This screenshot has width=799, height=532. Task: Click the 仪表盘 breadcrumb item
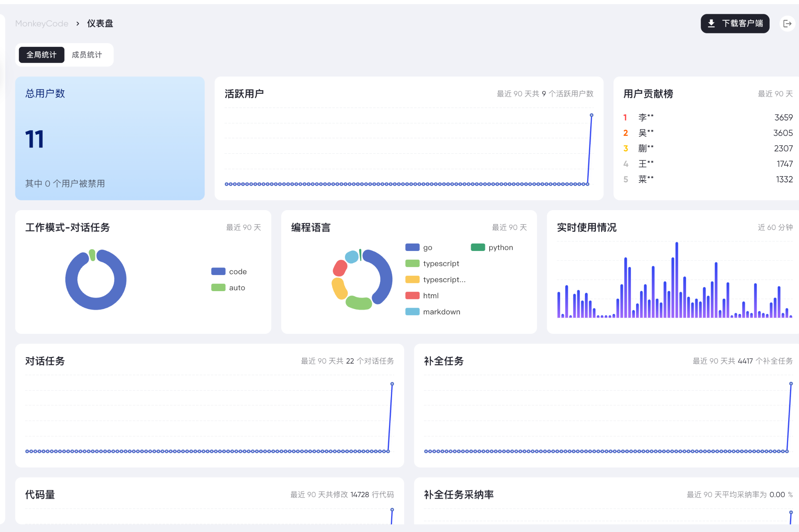[x=100, y=24]
